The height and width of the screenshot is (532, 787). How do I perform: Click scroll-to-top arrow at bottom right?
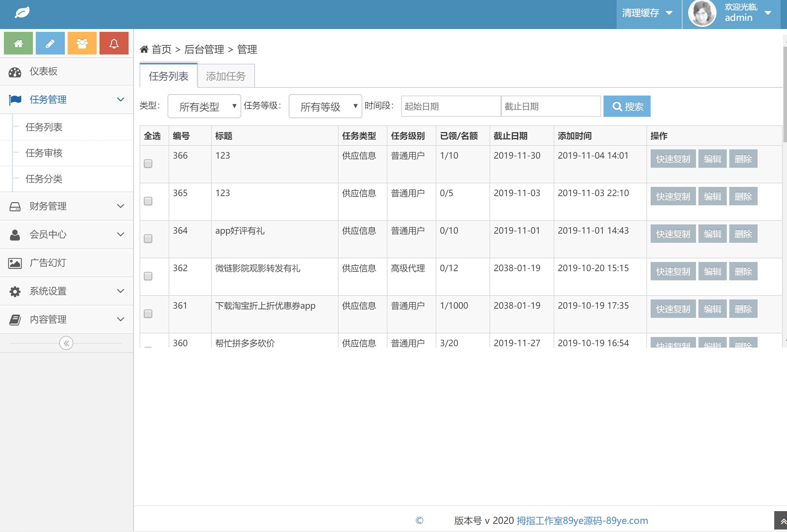pos(781,521)
